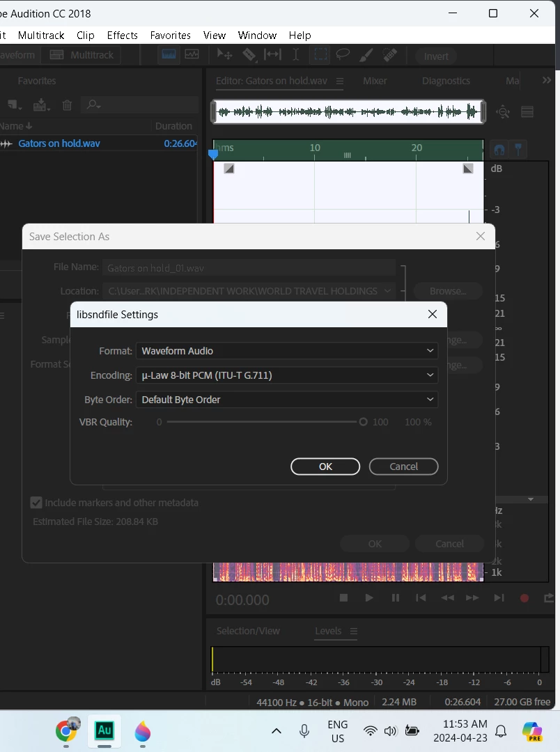Screen dimensions: 560x752
Task: Open the new file icon in Files panel
Action: [x=14, y=105]
